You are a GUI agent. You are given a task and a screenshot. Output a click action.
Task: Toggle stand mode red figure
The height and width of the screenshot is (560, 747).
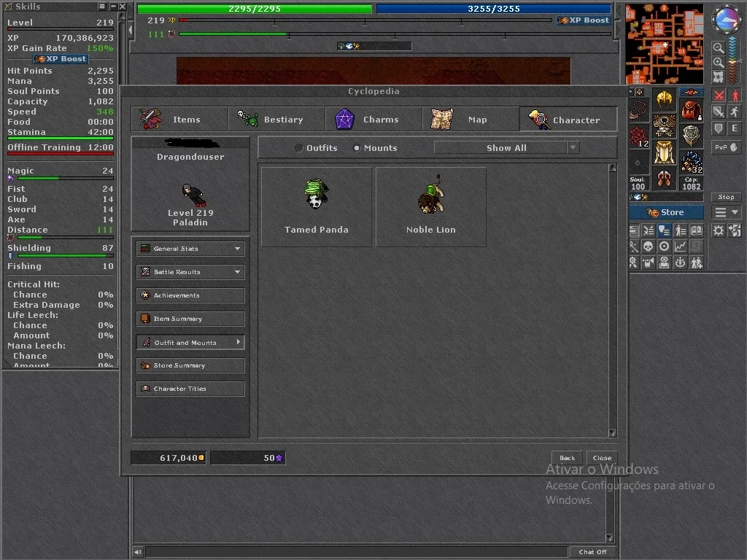coord(735,96)
